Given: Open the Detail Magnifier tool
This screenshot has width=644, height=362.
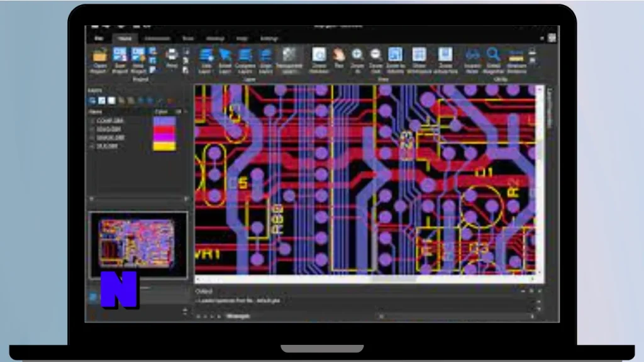Looking at the screenshot, I should point(493,60).
